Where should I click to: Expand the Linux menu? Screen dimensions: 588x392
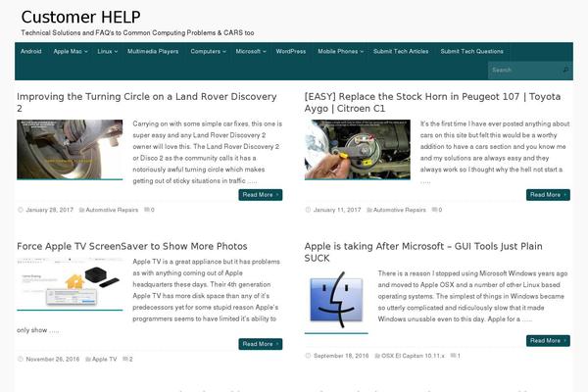pyautogui.click(x=107, y=51)
